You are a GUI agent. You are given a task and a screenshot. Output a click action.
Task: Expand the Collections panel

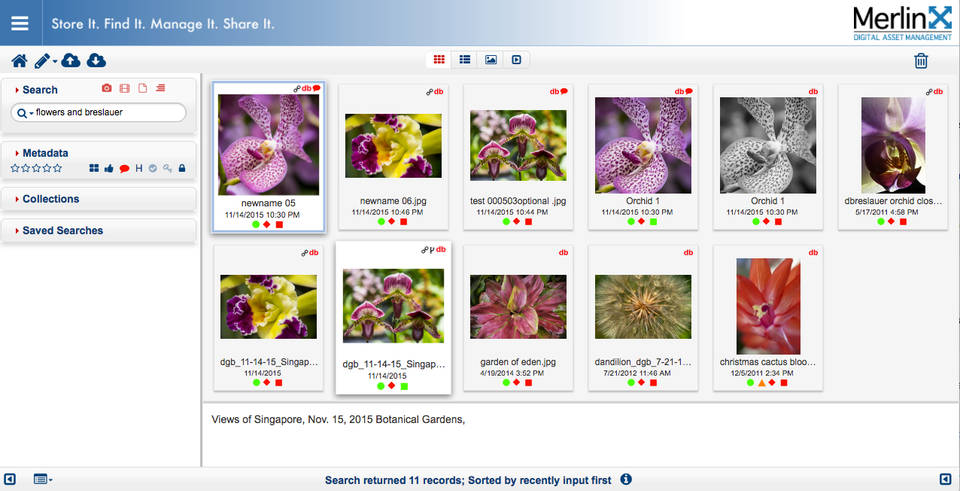pos(50,199)
